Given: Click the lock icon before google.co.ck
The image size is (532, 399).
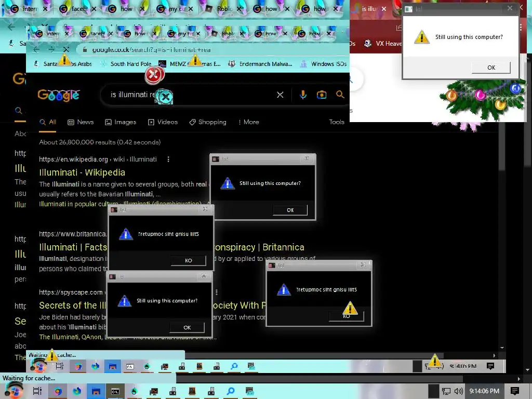Looking at the screenshot, I should 85,50.
